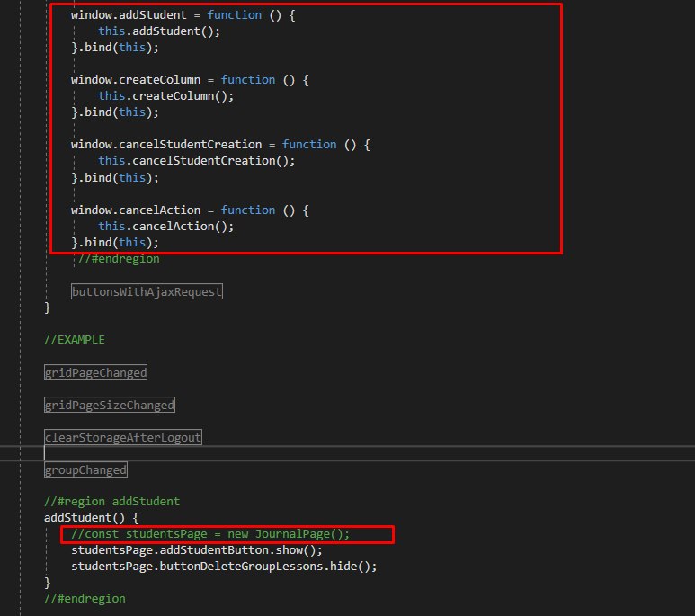695x616 pixels.
Task: Click the //EXAMPLE comment line
Action: point(75,340)
